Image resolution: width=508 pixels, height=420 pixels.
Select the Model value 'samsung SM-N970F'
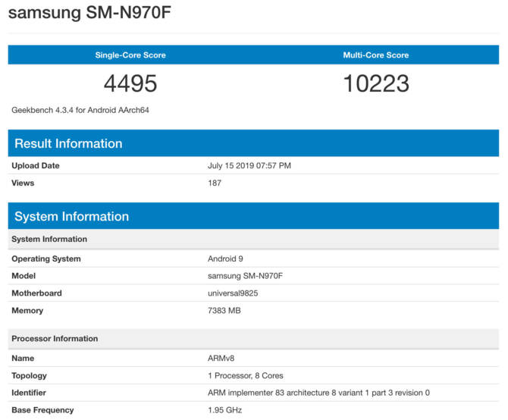pyautogui.click(x=245, y=276)
